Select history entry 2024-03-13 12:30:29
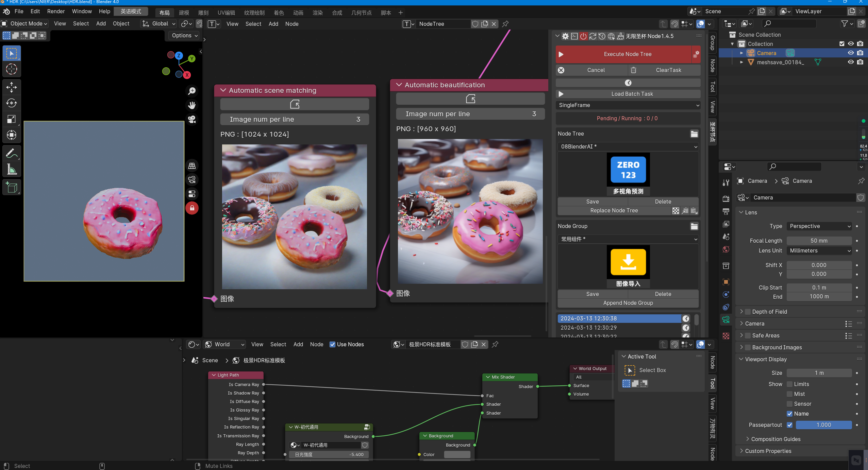This screenshot has height=470, width=868. tap(619, 328)
